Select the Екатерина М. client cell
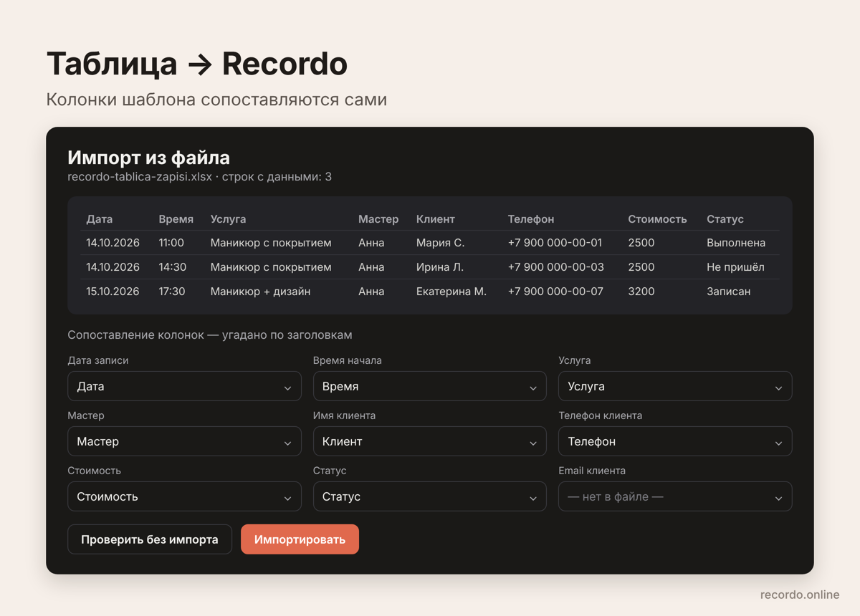Screen dimensions: 860x616 451,292
